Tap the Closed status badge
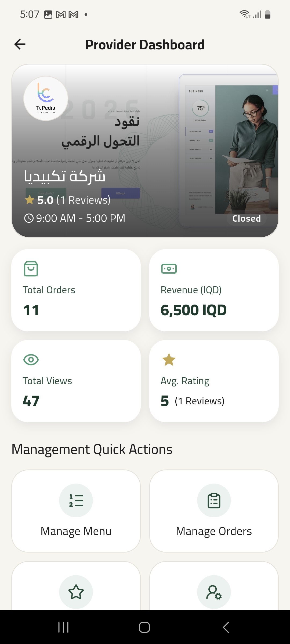The image size is (290, 644). (x=247, y=218)
